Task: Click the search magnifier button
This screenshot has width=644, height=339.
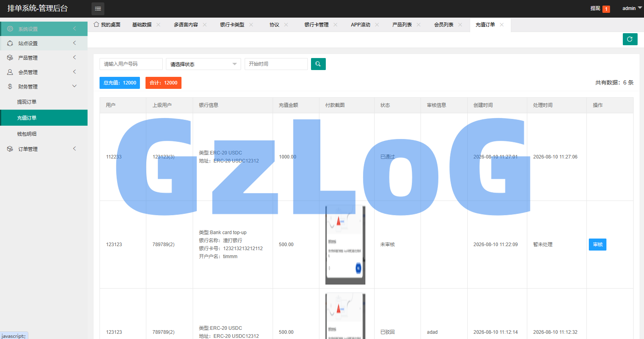Action: (x=318, y=64)
